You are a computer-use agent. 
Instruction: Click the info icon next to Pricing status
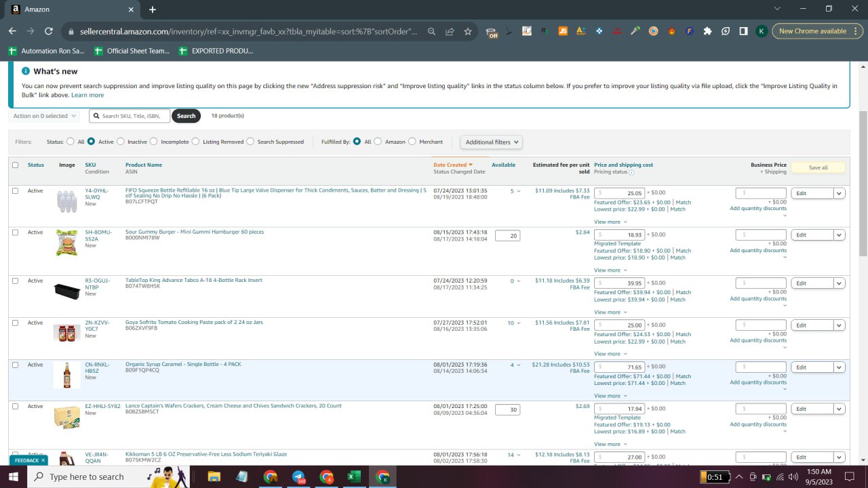click(631, 172)
